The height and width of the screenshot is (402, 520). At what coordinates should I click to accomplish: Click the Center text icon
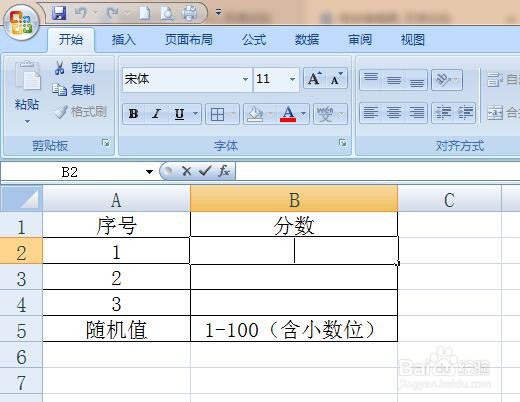point(394,113)
